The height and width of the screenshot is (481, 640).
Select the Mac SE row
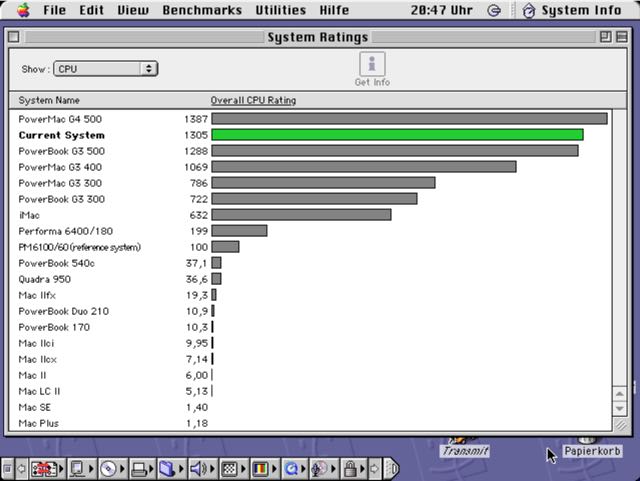[x=310, y=407]
